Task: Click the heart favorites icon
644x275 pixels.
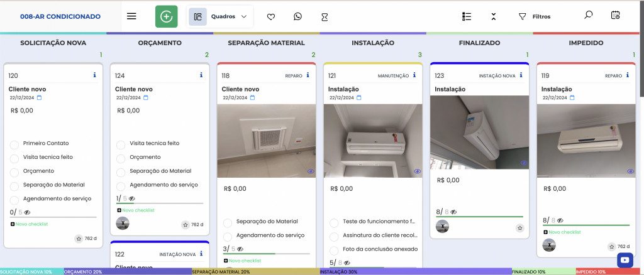Action: pyautogui.click(x=271, y=17)
